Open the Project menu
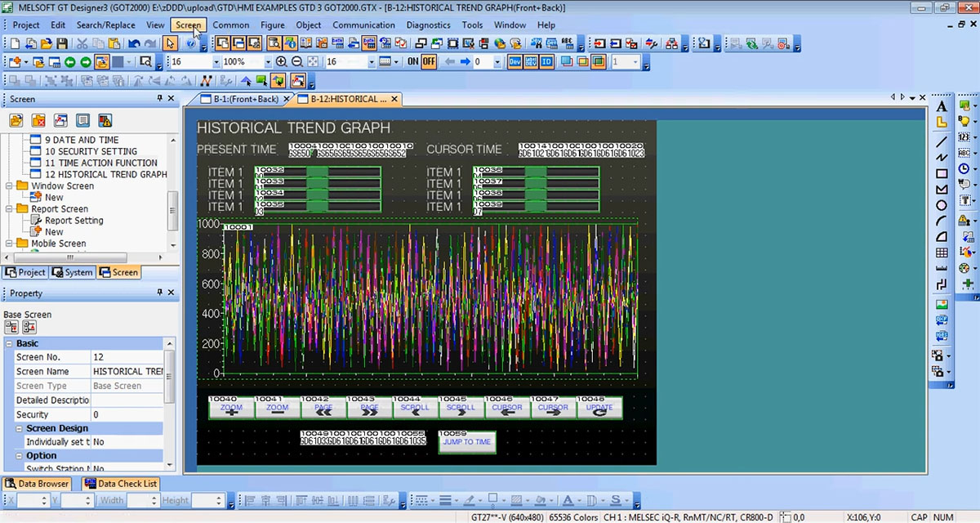The width and height of the screenshot is (980, 523). pos(26,25)
